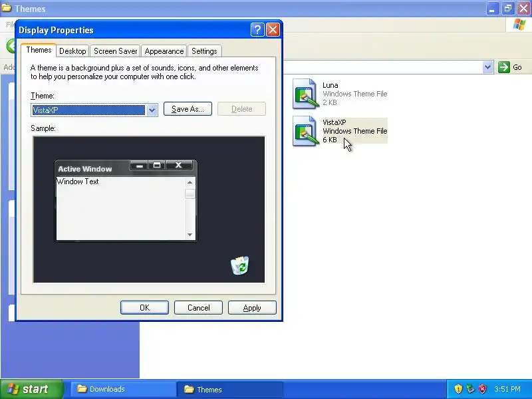Close the Display Properties dialog
The width and height of the screenshot is (532, 399).
click(x=273, y=30)
